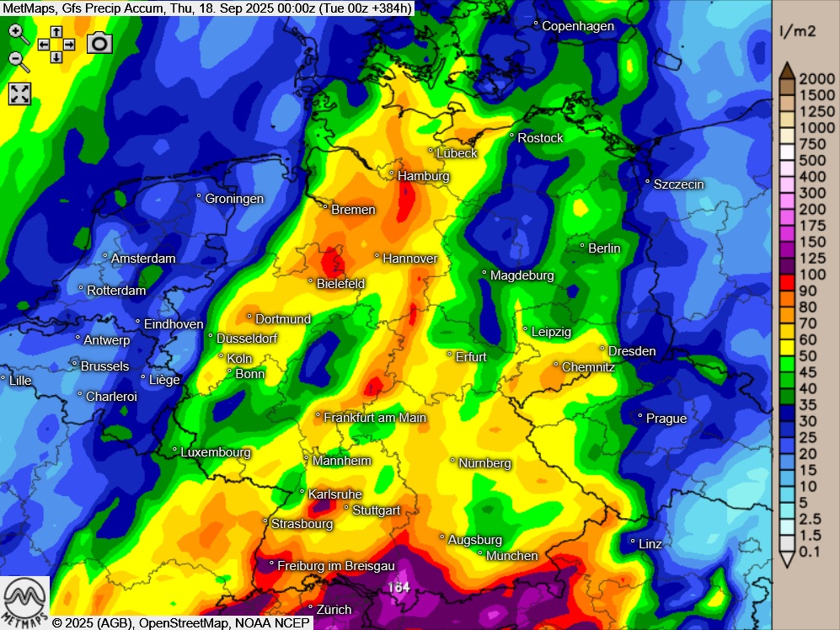Click the Hamburg city marker
Viewport: 840px width, 630px height.
[x=392, y=174]
